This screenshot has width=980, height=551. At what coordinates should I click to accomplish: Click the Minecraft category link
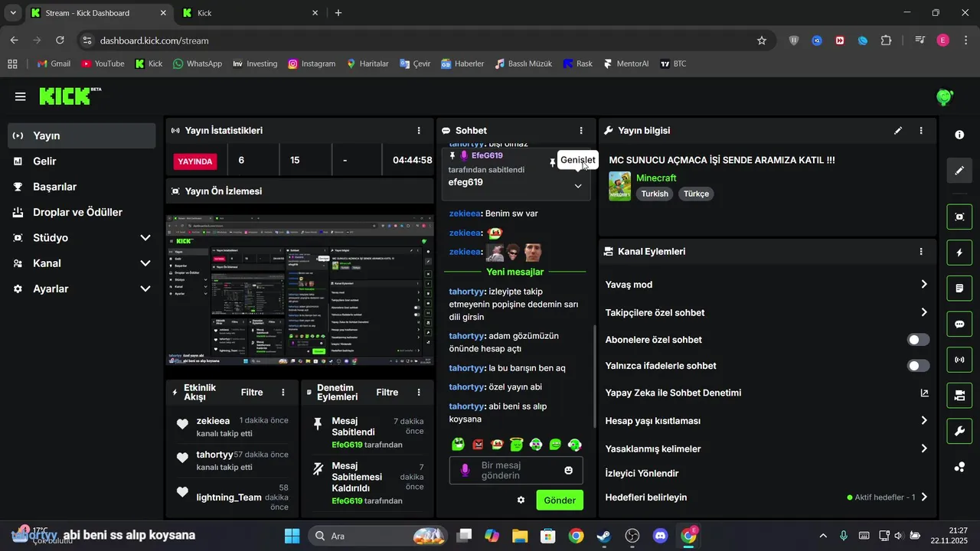656,178
